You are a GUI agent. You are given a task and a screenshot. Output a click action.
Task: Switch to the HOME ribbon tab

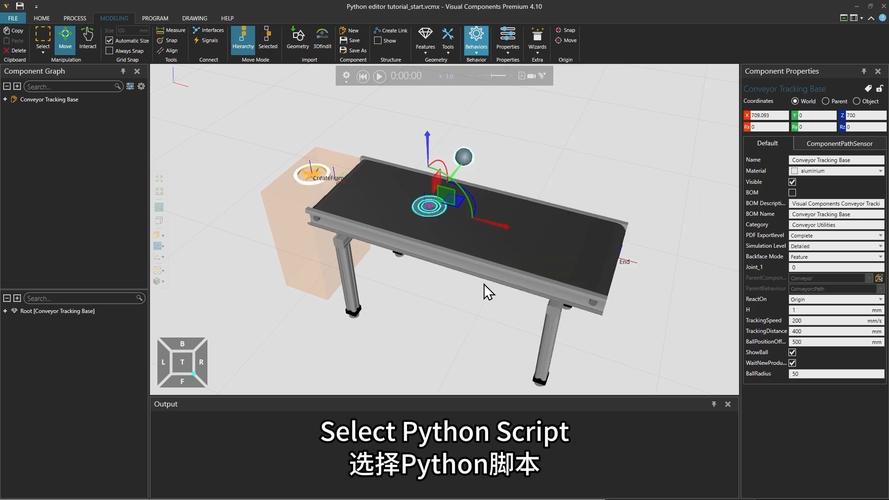pyautogui.click(x=41, y=18)
